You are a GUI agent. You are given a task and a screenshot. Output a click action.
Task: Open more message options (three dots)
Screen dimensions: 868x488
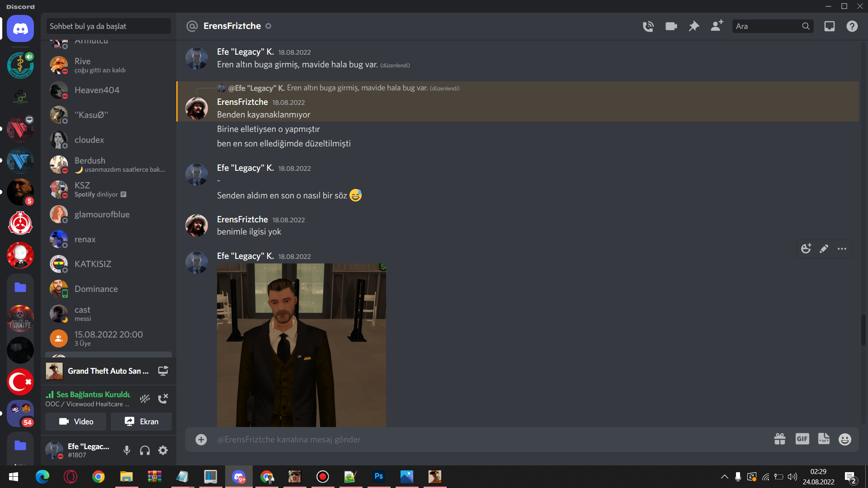pyautogui.click(x=842, y=249)
